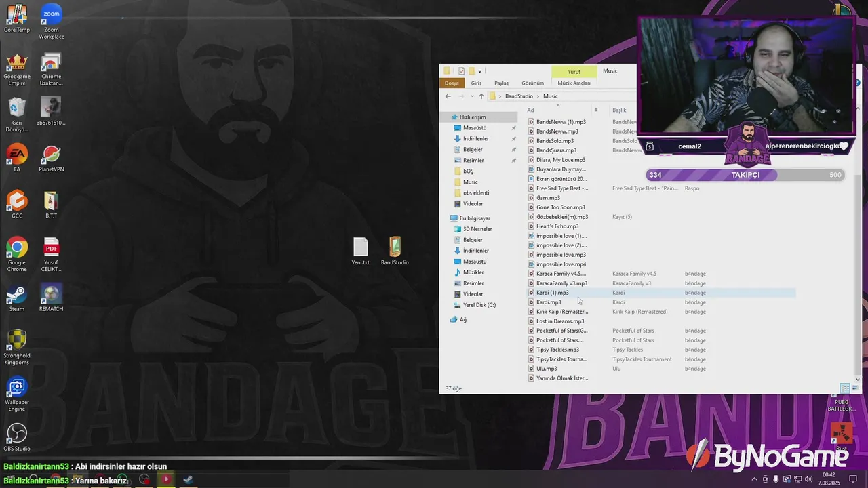Select the EA app desktop icon

[17, 158]
